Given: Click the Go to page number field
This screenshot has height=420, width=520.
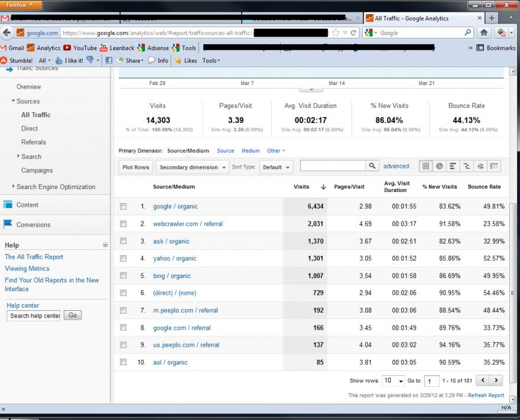Looking at the screenshot, I should tap(432, 381).
